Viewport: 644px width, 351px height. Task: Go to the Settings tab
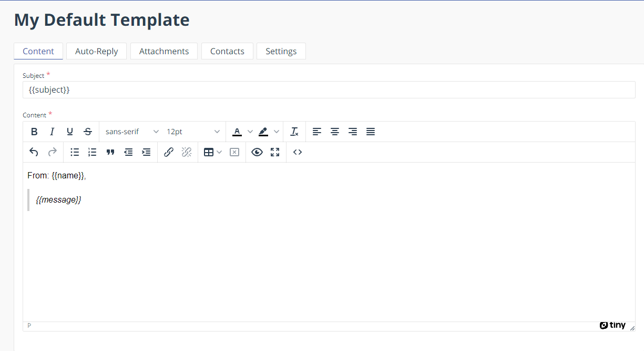tap(281, 51)
